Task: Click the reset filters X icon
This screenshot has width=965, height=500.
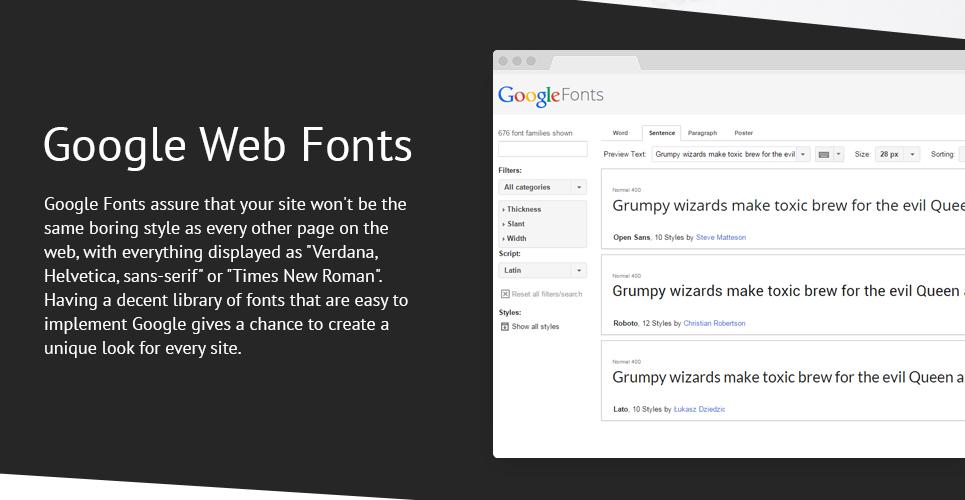Action: tap(505, 294)
